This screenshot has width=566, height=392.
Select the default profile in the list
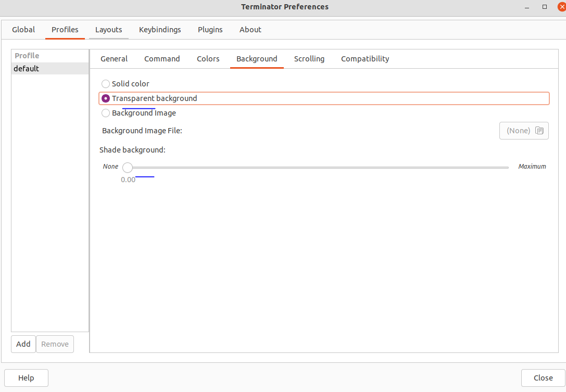point(50,69)
